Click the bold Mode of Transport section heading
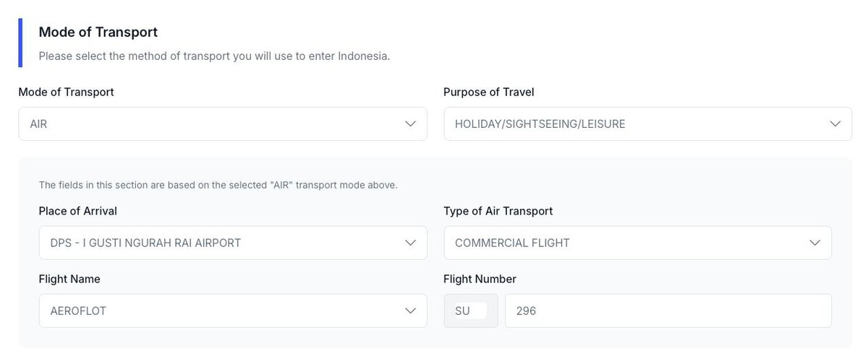 (x=98, y=32)
